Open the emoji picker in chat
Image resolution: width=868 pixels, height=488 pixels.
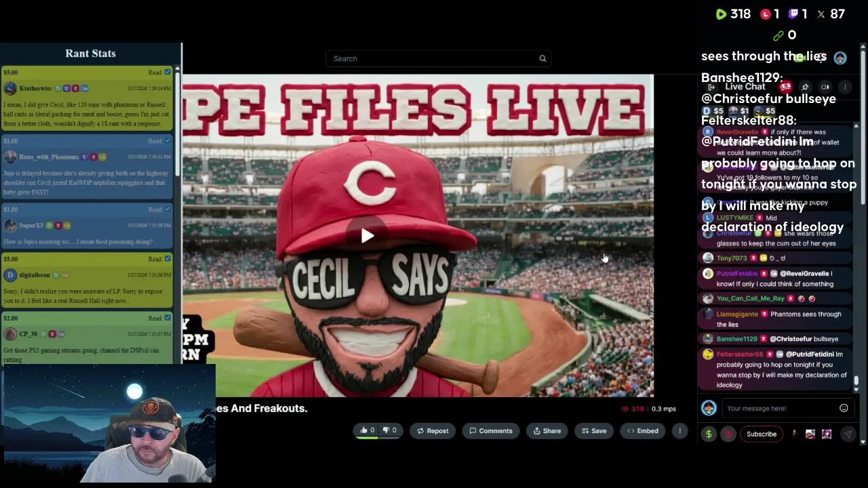[x=844, y=408]
